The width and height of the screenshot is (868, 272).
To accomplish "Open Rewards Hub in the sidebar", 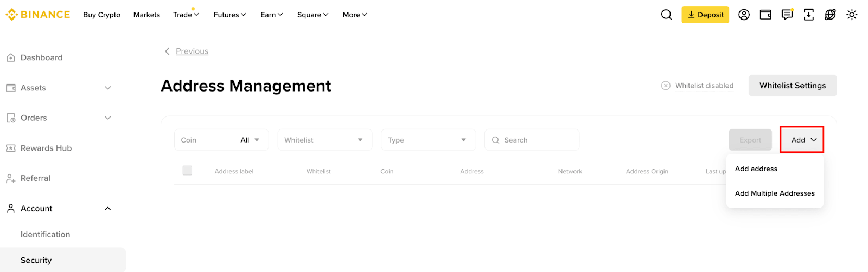I will click(46, 148).
